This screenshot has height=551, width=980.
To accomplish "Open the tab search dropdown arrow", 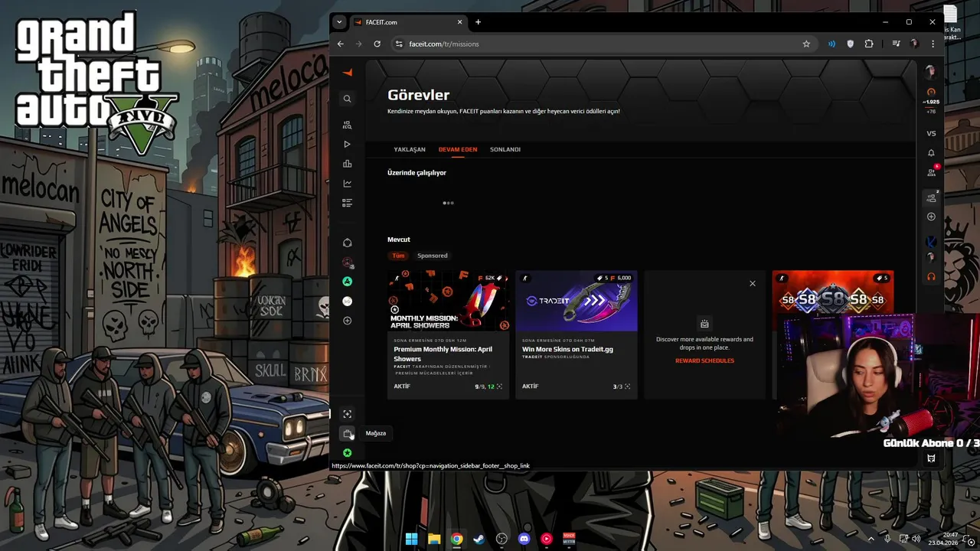I will 339,22.
